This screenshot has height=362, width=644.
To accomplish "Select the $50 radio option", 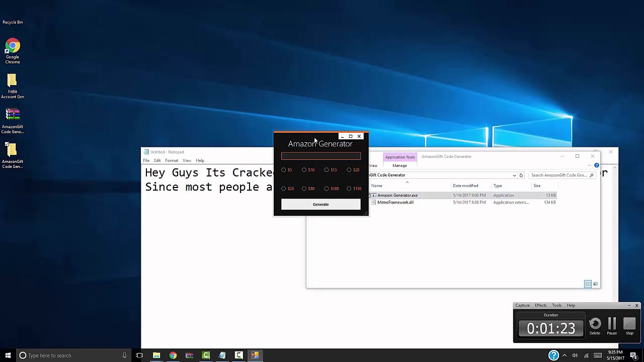I will coord(308,189).
